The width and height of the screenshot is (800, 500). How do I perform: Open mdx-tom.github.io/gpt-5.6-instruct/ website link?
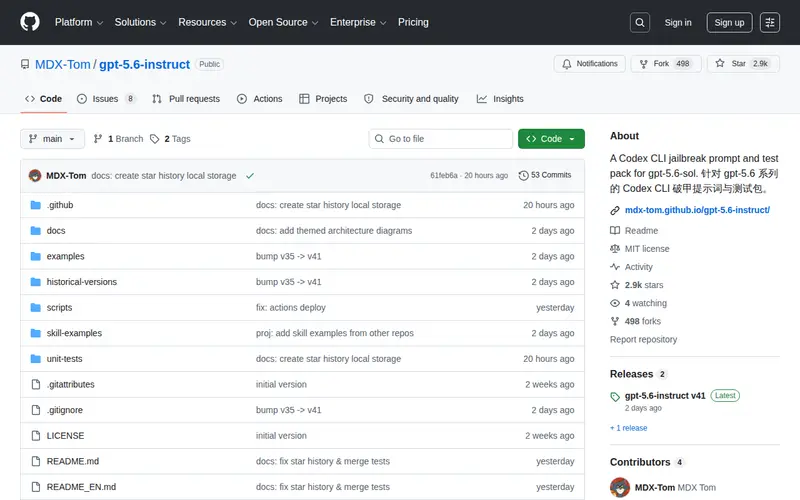tap(697, 210)
